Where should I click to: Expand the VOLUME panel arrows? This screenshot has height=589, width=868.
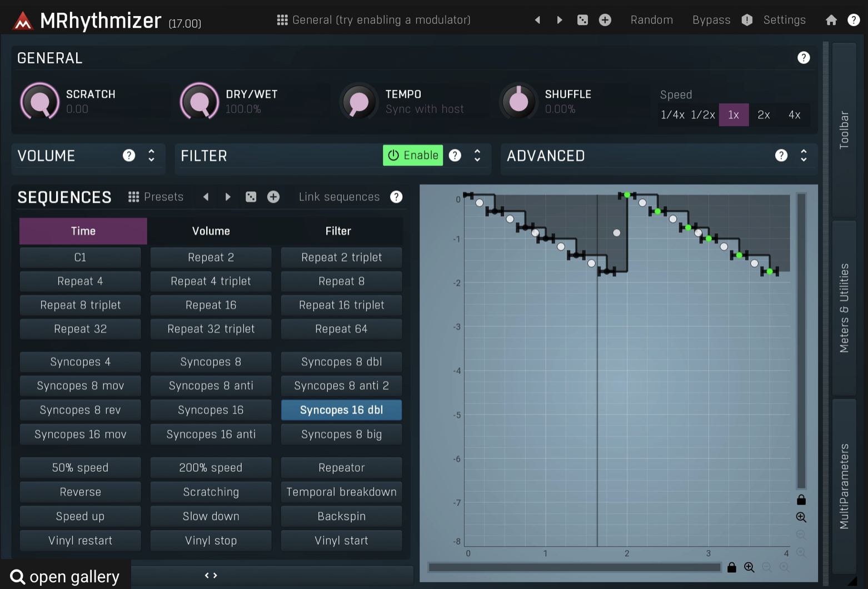151,156
